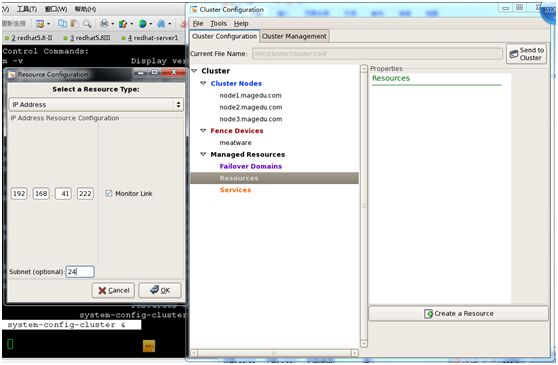
Task: Click the yellow icon in terminal bottom
Action: pyautogui.click(x=149, y=346)
